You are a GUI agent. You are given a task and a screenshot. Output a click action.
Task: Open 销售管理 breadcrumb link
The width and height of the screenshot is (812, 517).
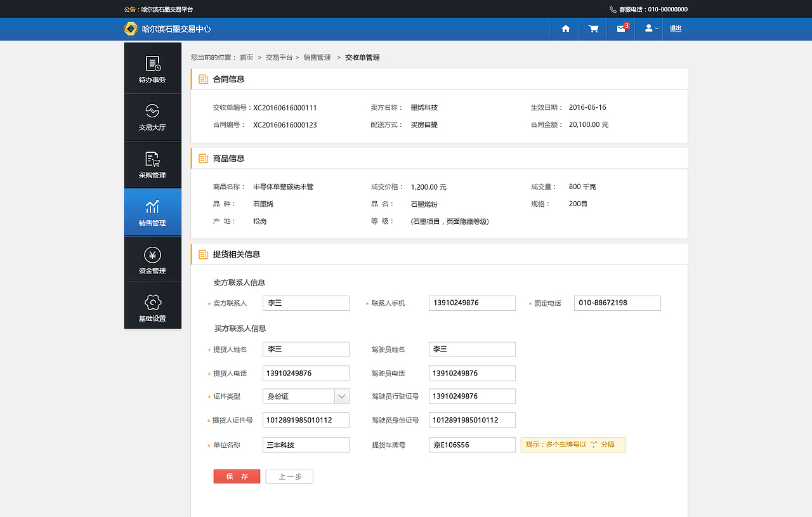pyautogui.click(x=317, y=58)
